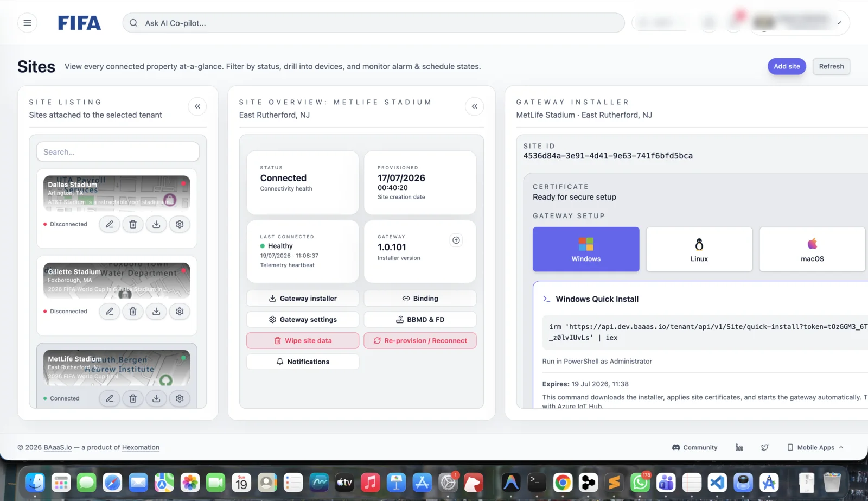Click Re-provision / Reconnect

pyautogui.click(x=420, y=341)
